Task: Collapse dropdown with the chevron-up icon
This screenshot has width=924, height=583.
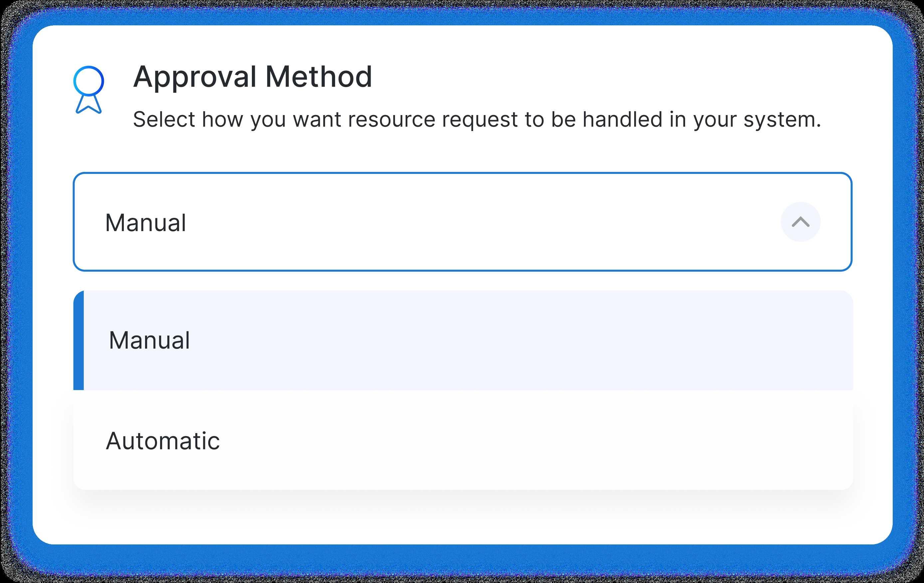Action: coord(801,222)
